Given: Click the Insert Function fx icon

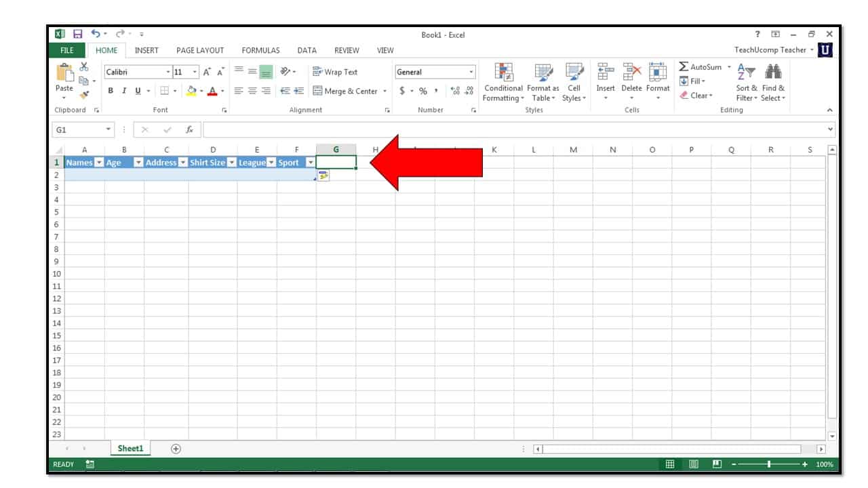Looking at the screenshot, I should click(x=190, y=129).
